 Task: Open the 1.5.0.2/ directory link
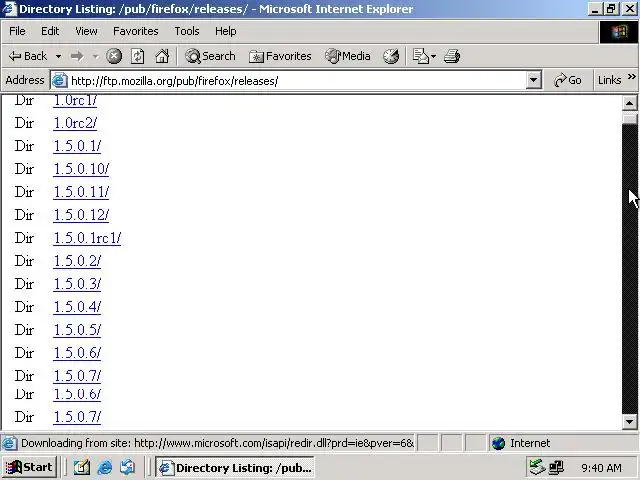click(77, 260)
